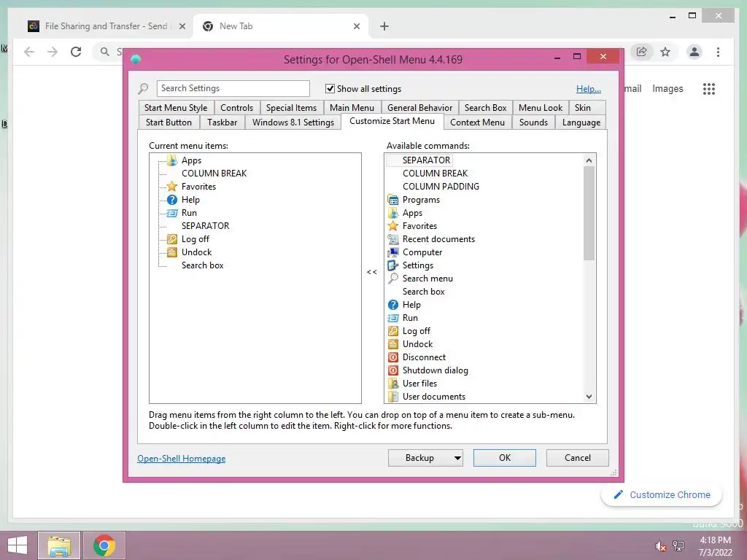
Task: Open File Explorer from the taskbar
Action: click(59, 545)
